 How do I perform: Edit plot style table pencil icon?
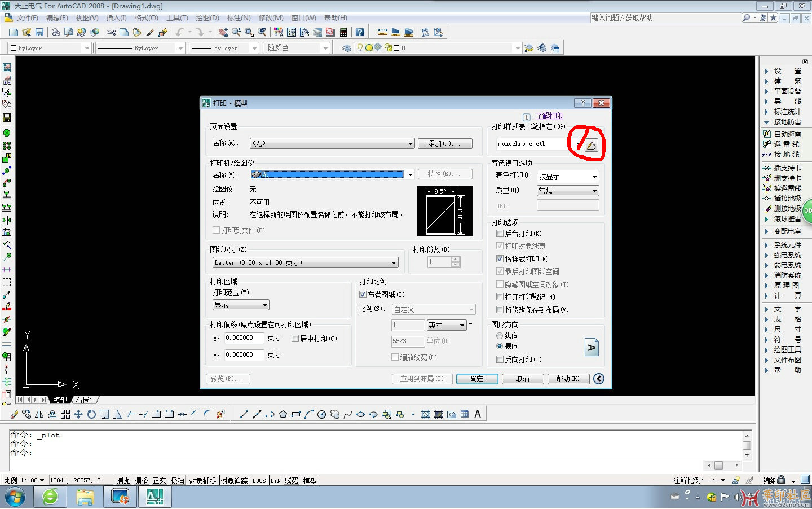pos(591,146)
